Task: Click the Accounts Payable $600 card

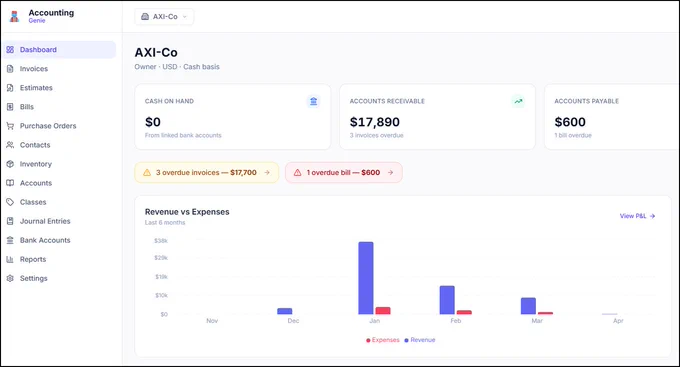Action: 612,117
